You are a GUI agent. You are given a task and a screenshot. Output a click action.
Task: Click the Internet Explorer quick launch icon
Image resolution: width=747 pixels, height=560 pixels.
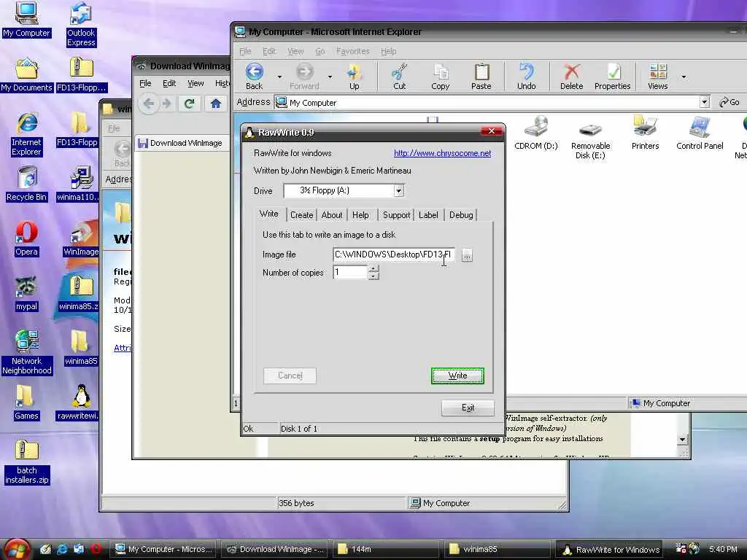coord(62,549)
